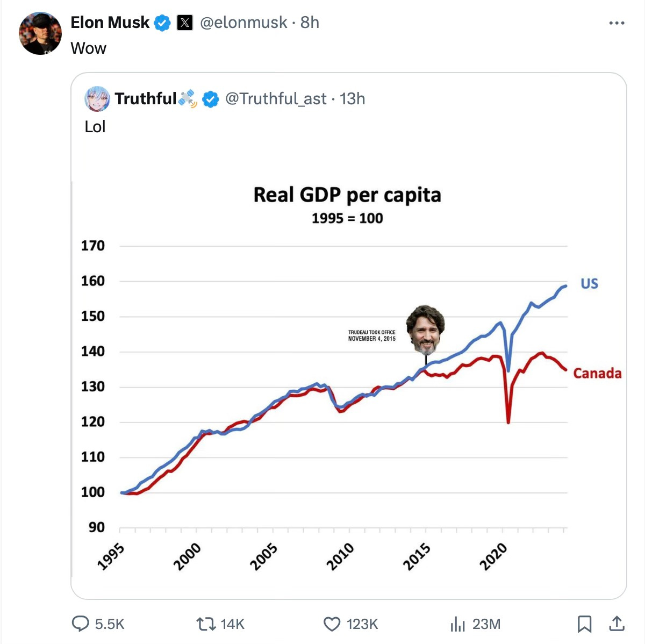The image size is (645, 644).
Task: Click the reply speech bubble icon
Action: pos(81,624)
